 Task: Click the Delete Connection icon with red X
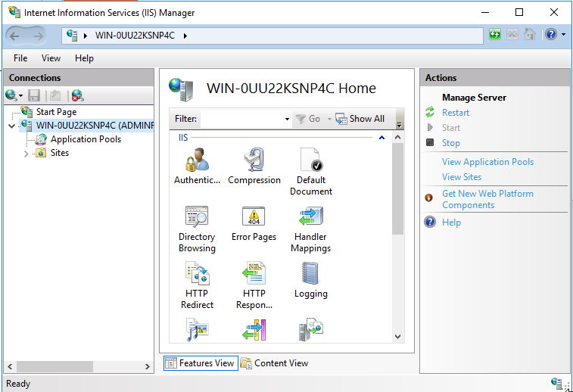[x=77, y=95]
